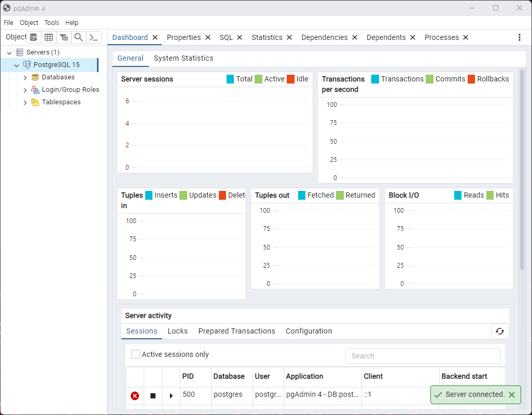The image size is (532, 415).
Task: Close the SQL tab
Action: point(240,37)
